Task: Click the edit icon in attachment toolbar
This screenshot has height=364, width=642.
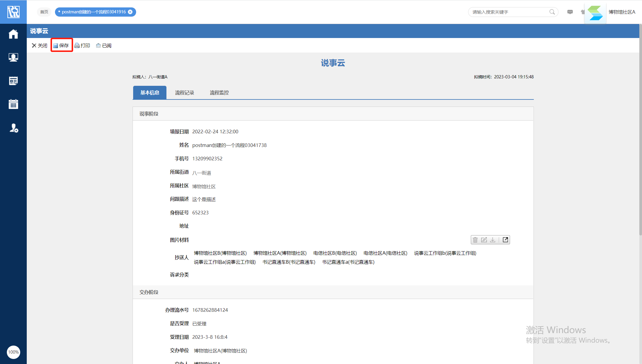Action: click(x=484, y=240)
